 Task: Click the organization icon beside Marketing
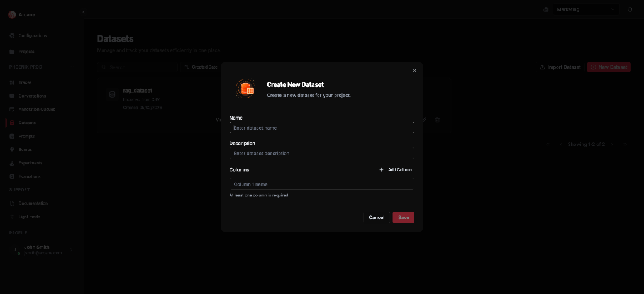click(546, 9)
